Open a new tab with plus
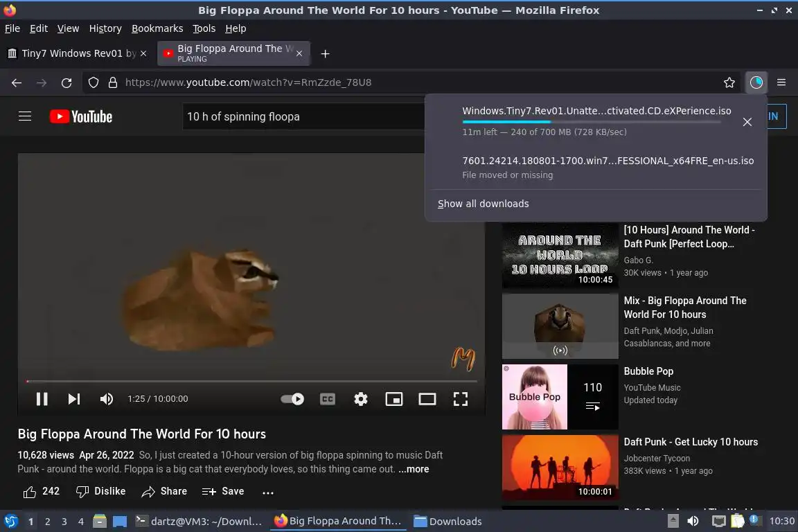Screen dimensions: 798x532 325,53
